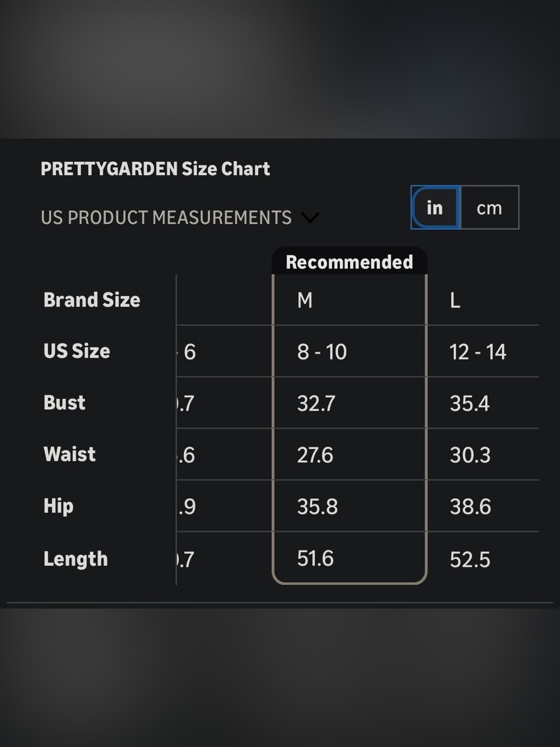This screenshot has height=747, width=560.
Task: Click the L waist value 30.3
Action: (470, 455)
